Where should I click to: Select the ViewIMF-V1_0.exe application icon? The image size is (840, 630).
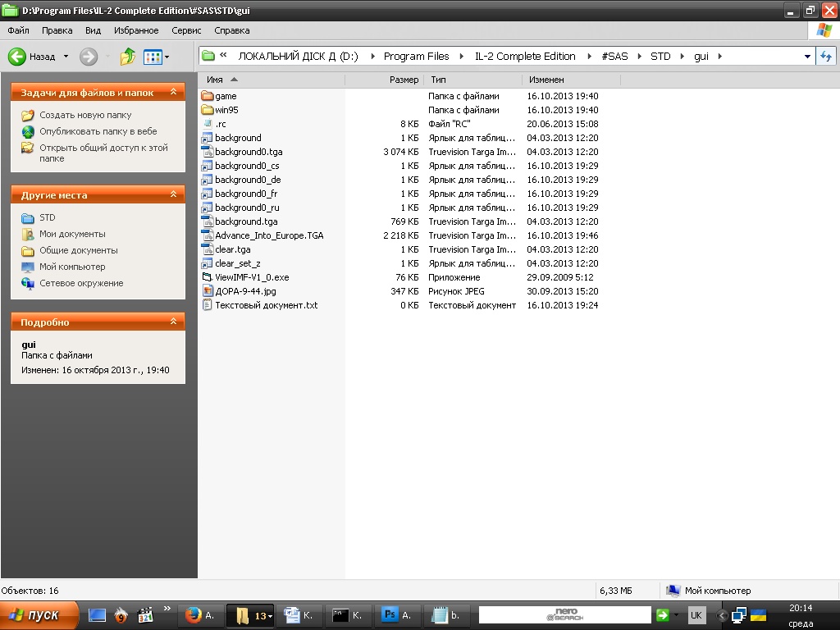click(208, 277)
